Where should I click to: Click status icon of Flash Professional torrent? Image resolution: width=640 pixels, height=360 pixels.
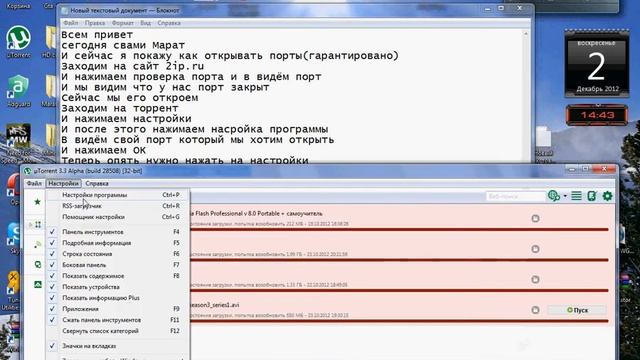(536, 218)
